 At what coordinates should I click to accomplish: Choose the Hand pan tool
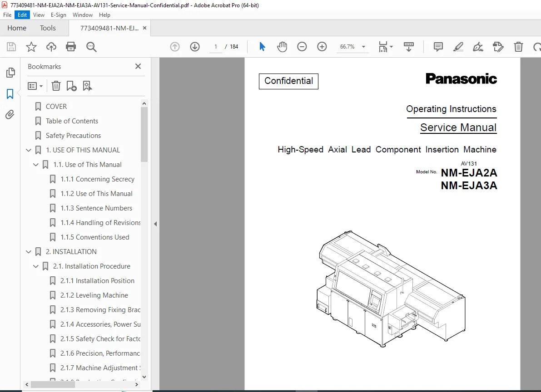pos(282,47)
